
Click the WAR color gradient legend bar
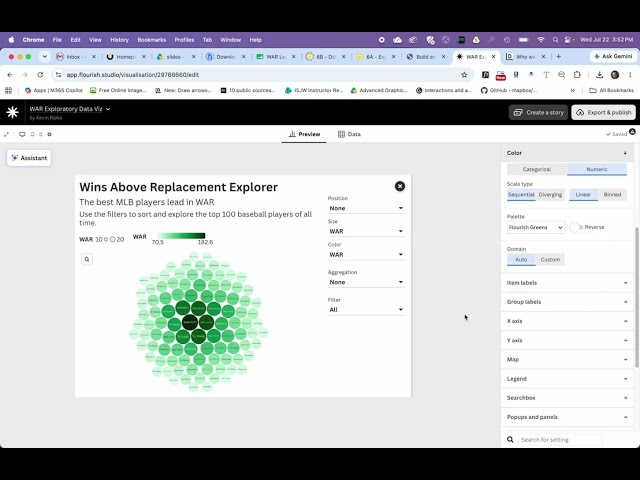[x=182, y=236]
